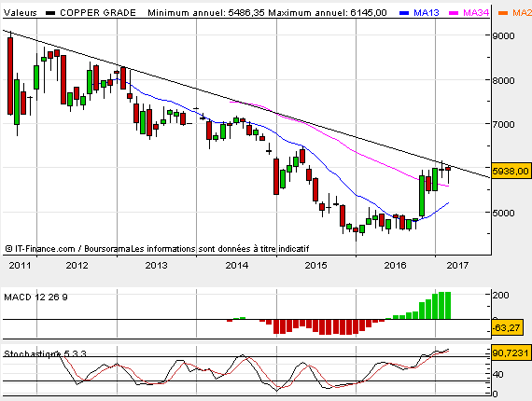Click the 8000 price axis label
This screenshot has width=532, height=401.
pos(503,81)
